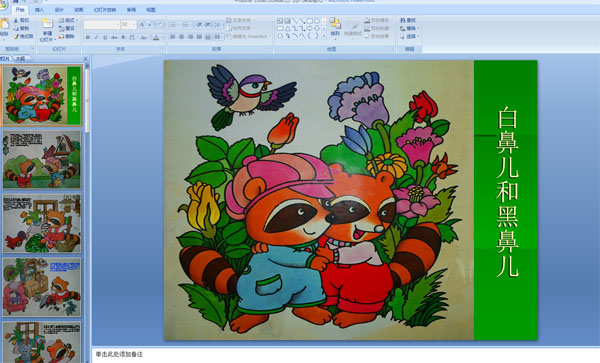Click the New Slide (新建幻灯片) icon
The width and height of the screenshot is (600, 363).
pos(47,24)
